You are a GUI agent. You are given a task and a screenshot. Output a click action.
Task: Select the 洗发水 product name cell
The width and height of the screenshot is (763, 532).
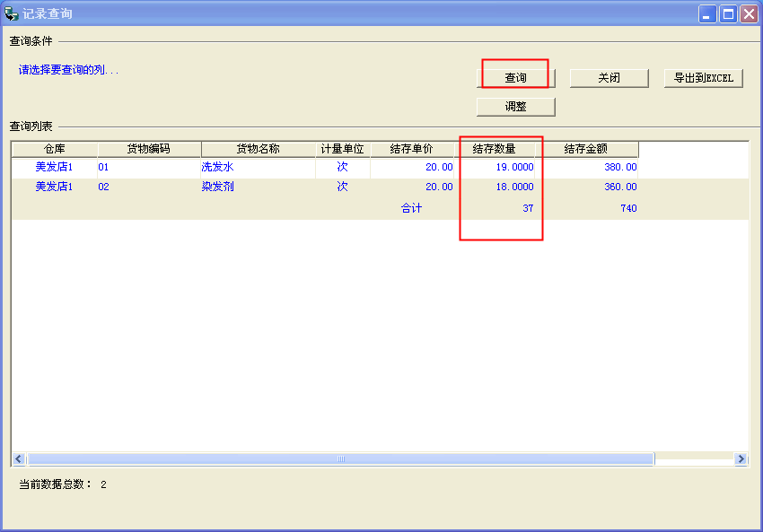coord(217,167)
